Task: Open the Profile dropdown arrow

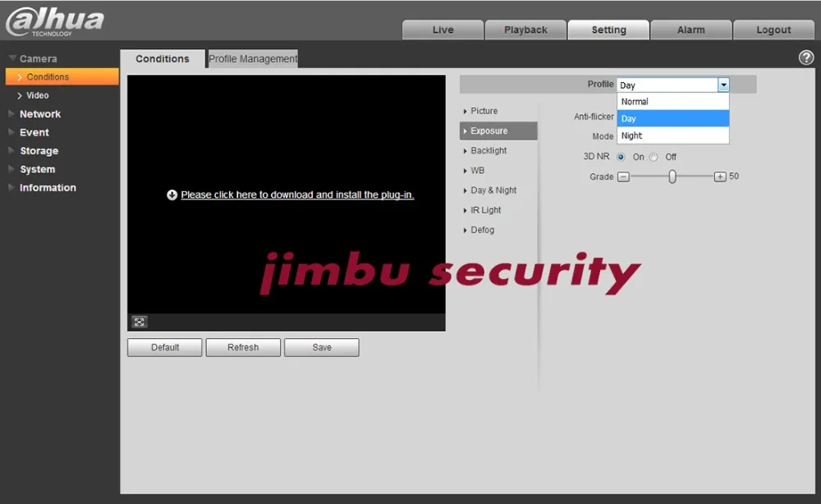Action: [x=723, y=85]
